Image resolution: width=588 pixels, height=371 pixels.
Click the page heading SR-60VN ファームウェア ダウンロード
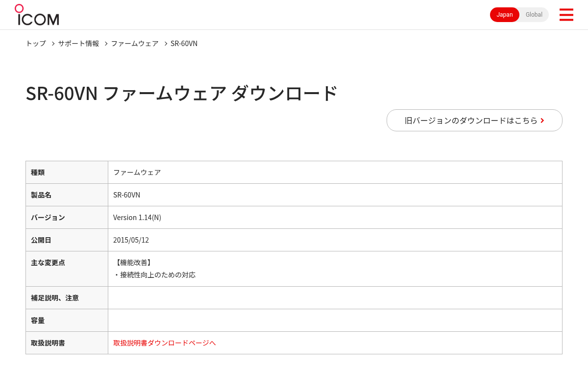(x=182, y=93)
